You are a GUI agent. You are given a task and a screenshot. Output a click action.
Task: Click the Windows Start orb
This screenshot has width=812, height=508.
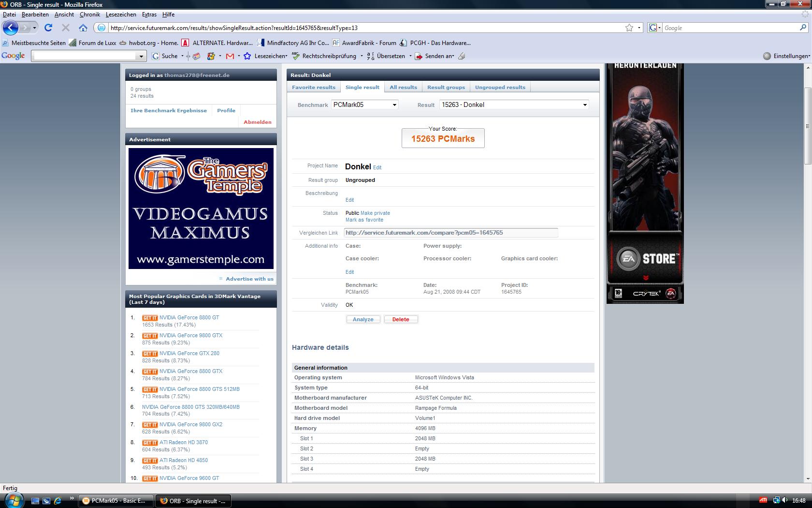(x=13, y=500)
